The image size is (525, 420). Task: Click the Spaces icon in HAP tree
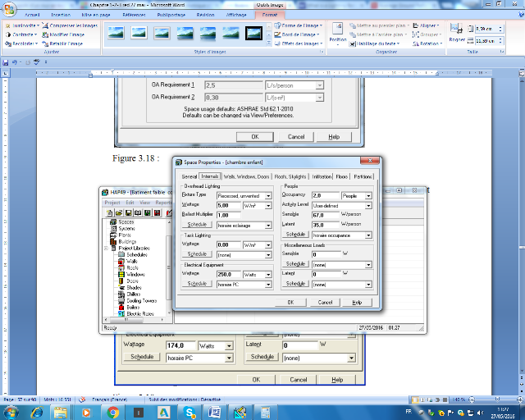pyautogui.click(x=112, y=221)
